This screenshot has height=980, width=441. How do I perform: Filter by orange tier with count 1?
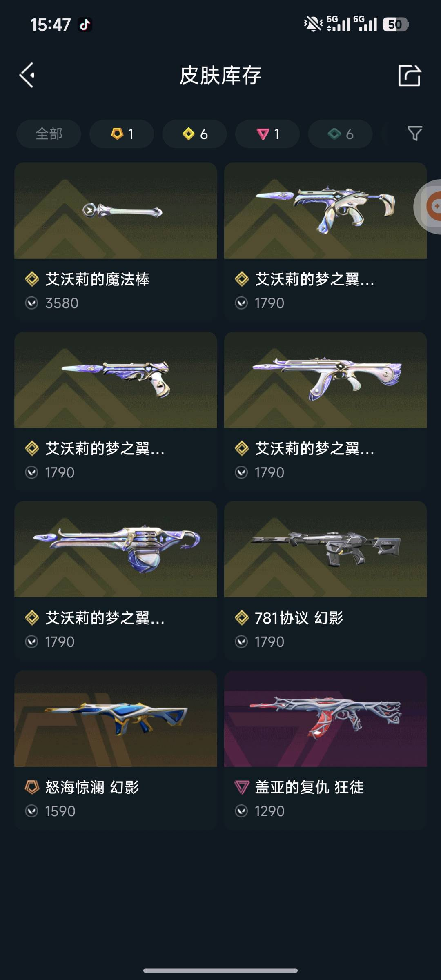point(122,134)
